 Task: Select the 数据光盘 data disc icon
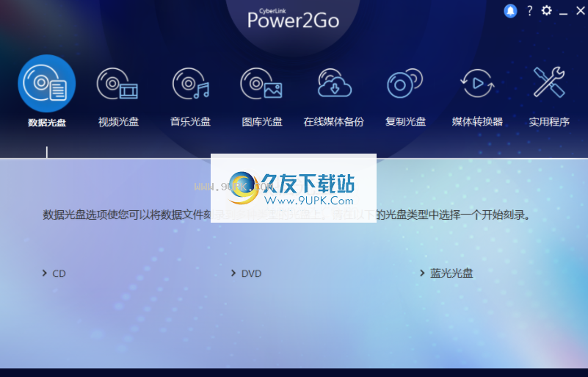click(46, 83)
